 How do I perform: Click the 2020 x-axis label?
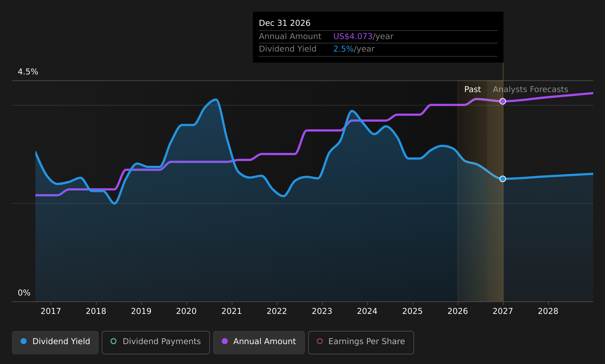pos(186,311)
